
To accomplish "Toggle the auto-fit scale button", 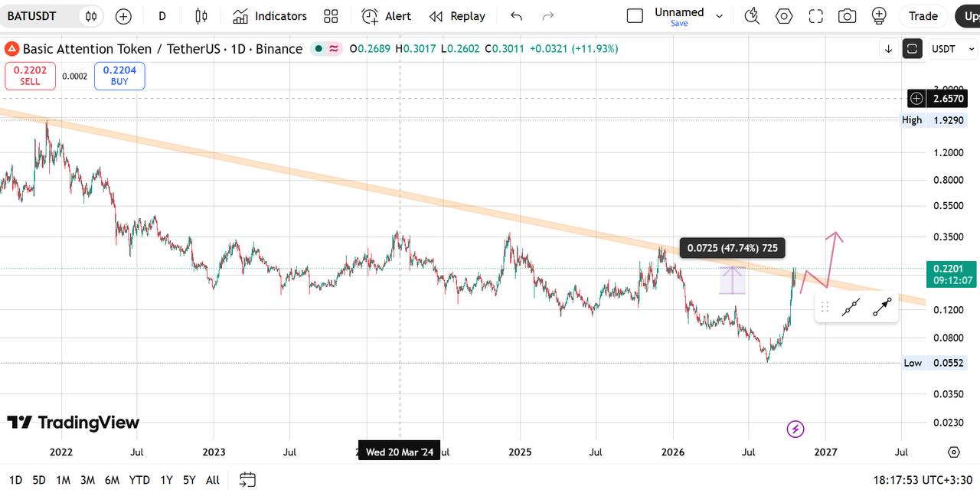I will 912,49.
